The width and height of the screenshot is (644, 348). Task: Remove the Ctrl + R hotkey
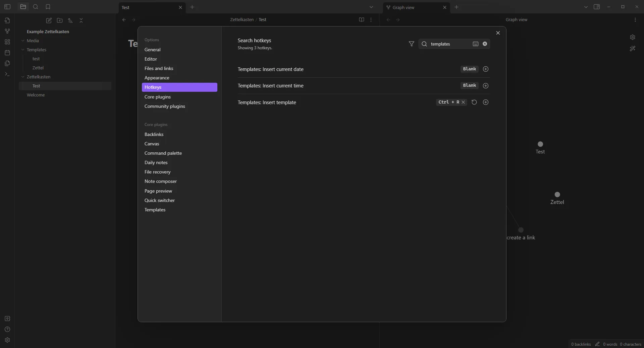[x=463, y=102]
